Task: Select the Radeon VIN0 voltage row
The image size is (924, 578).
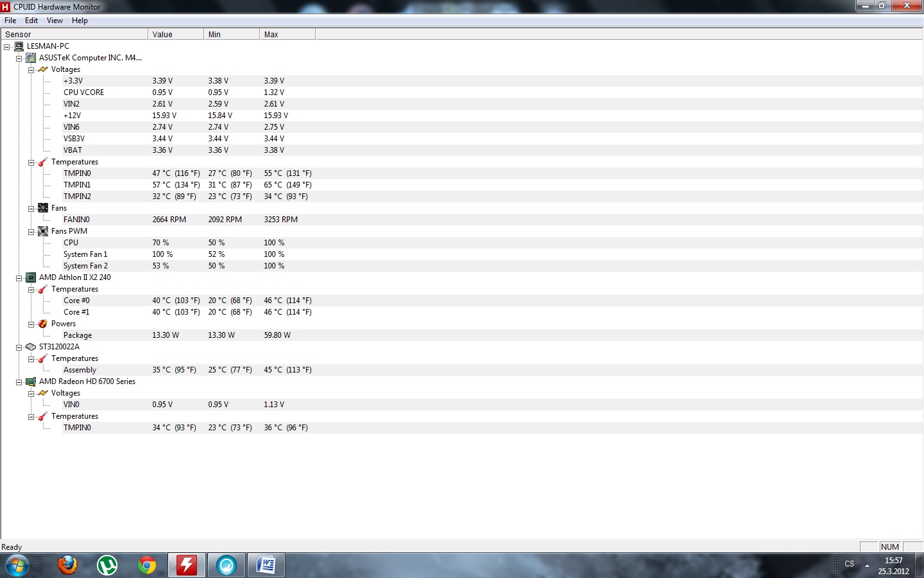Action: 492,405
